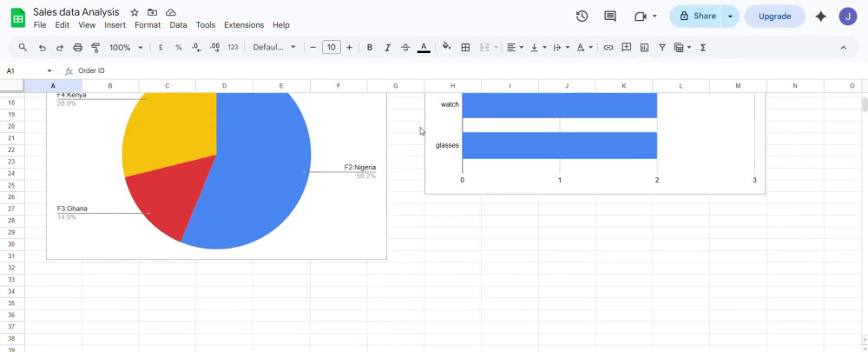This screenshot has height=352, width=868.
Task: Activate the paint format tool
Action: tap(95, 48)
